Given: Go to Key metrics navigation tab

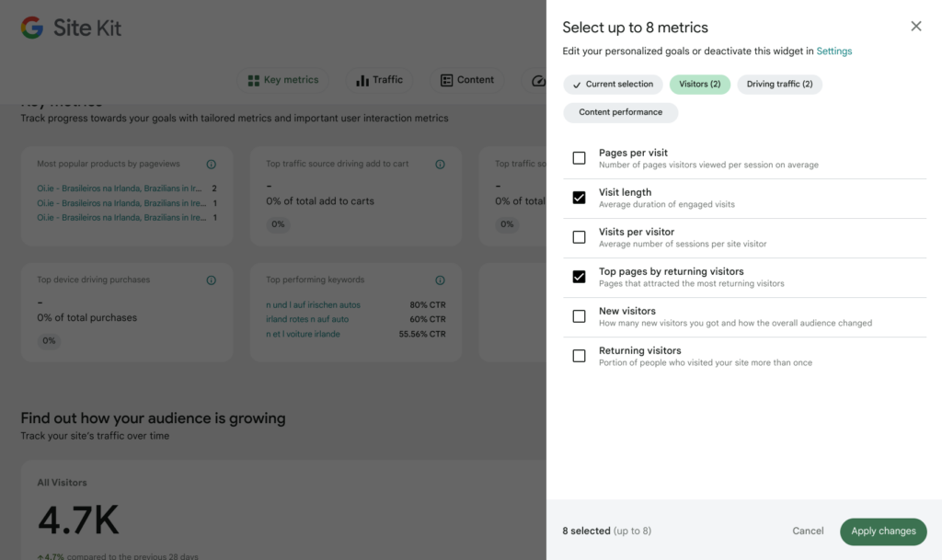Looking at the screenshot, I should click(283, 80).
